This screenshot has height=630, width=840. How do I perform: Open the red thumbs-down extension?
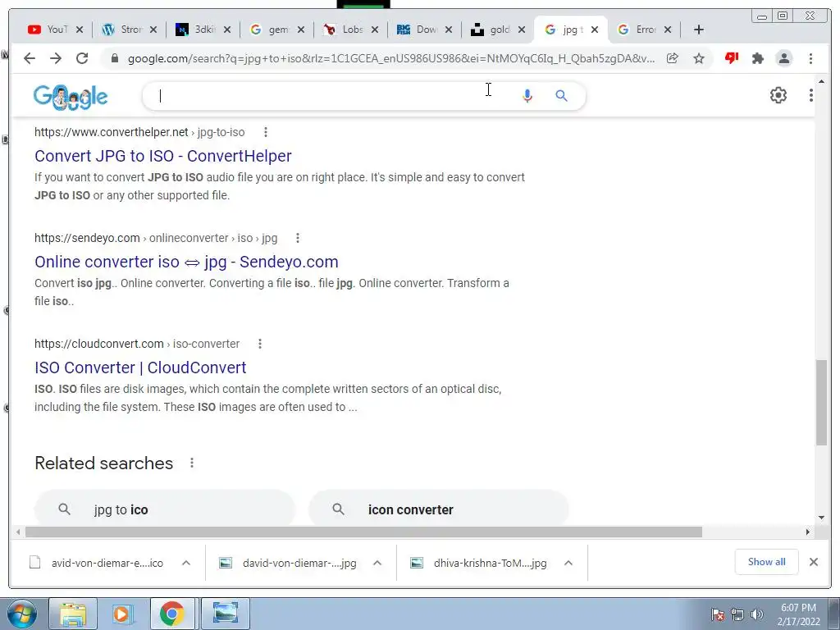(731, 58)
